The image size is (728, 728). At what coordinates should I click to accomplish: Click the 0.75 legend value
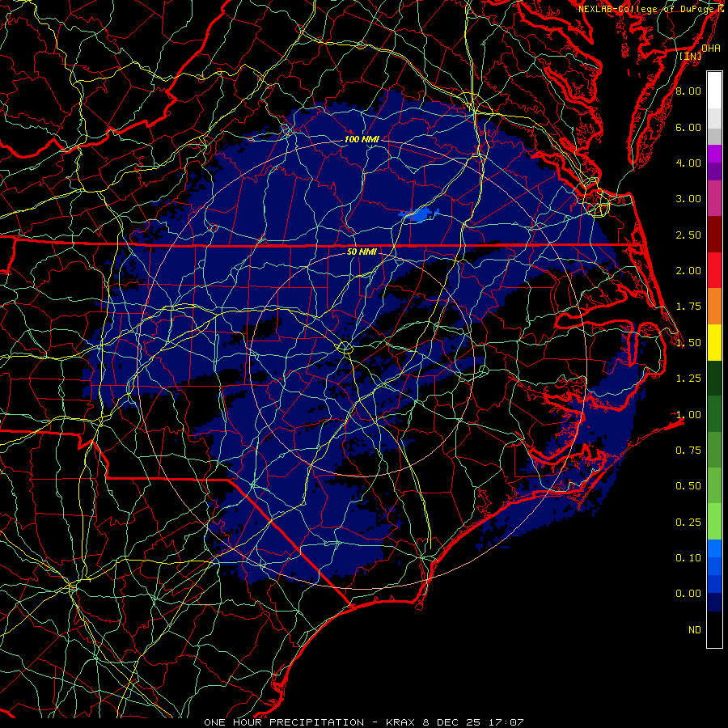click(688, 450)
